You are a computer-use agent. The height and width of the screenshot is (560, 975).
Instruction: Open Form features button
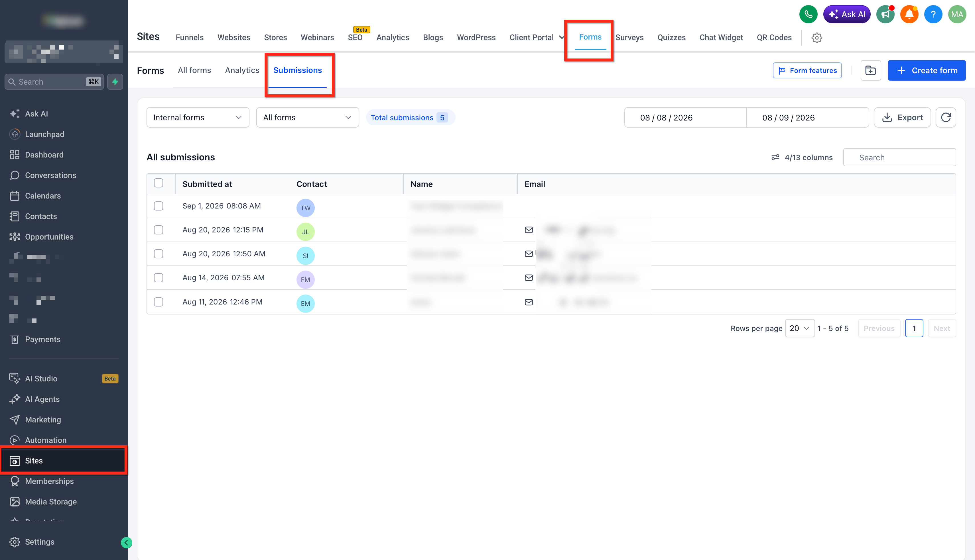(807, 70)
